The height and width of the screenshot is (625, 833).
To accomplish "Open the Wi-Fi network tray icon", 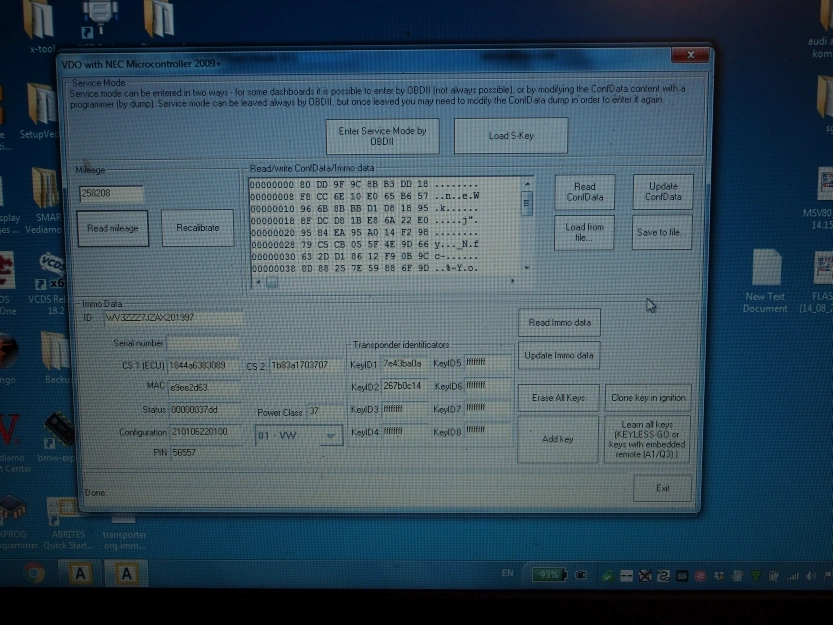I will click(755, 576).
